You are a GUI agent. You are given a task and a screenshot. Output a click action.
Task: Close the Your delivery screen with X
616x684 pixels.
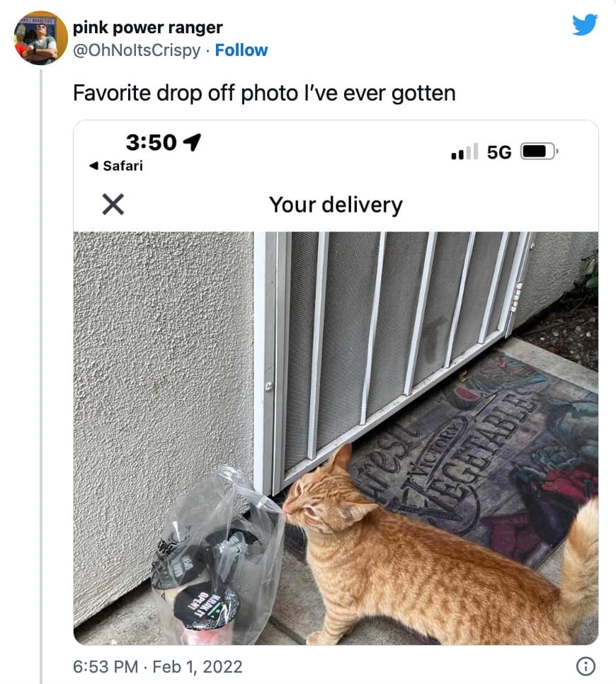pyautogui.click(x=113, y=205)
